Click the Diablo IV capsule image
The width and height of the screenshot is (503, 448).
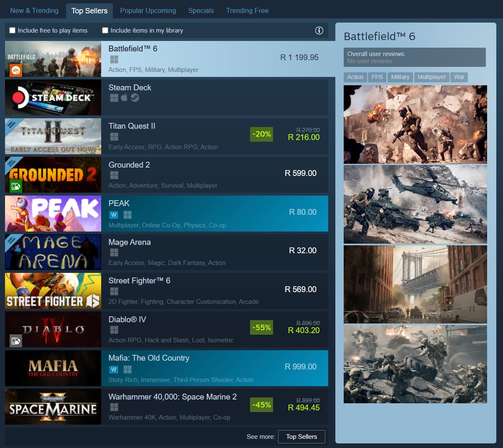(53, 329)
